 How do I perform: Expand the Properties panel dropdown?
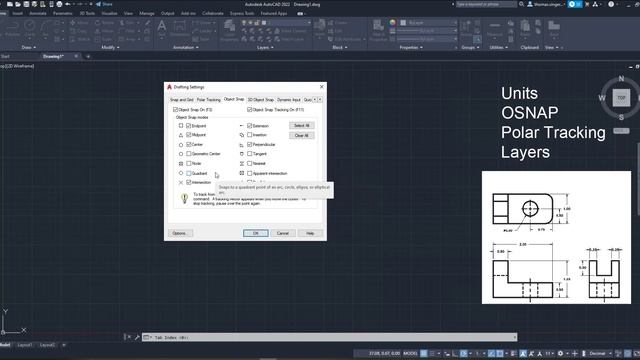coord(411,47)
